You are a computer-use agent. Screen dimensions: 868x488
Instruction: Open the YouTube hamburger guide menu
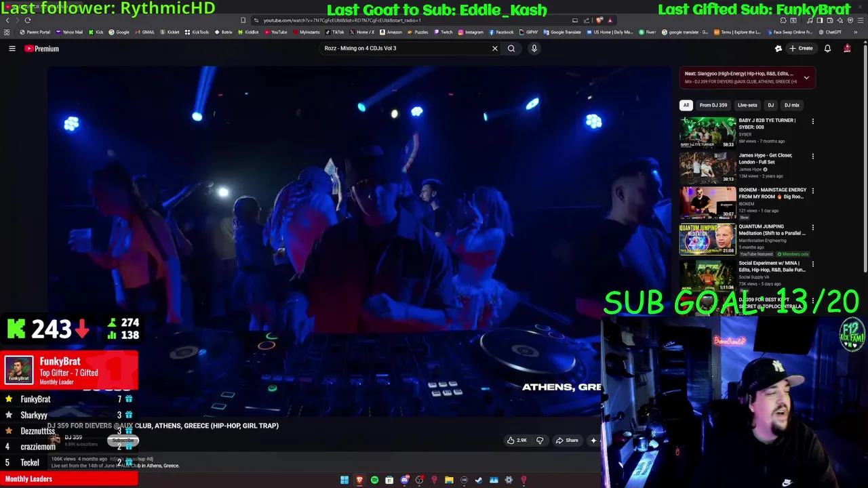pos(12,48)
